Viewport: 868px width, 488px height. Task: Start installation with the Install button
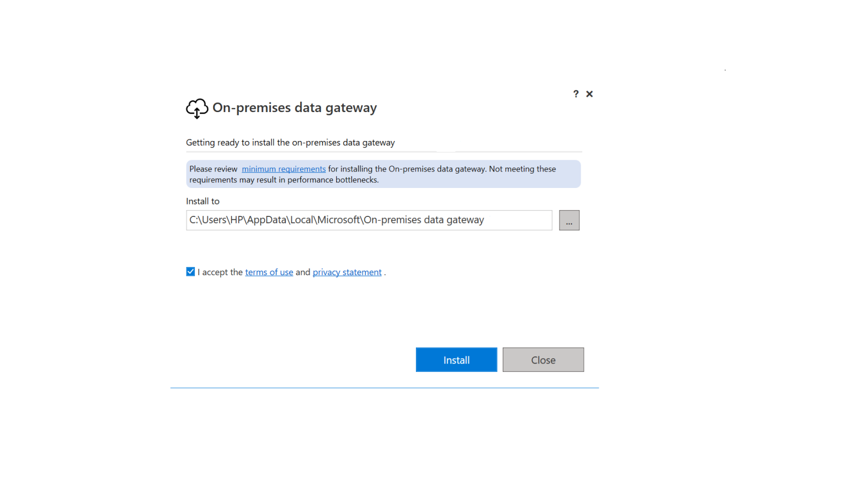[x=456, y=360]
